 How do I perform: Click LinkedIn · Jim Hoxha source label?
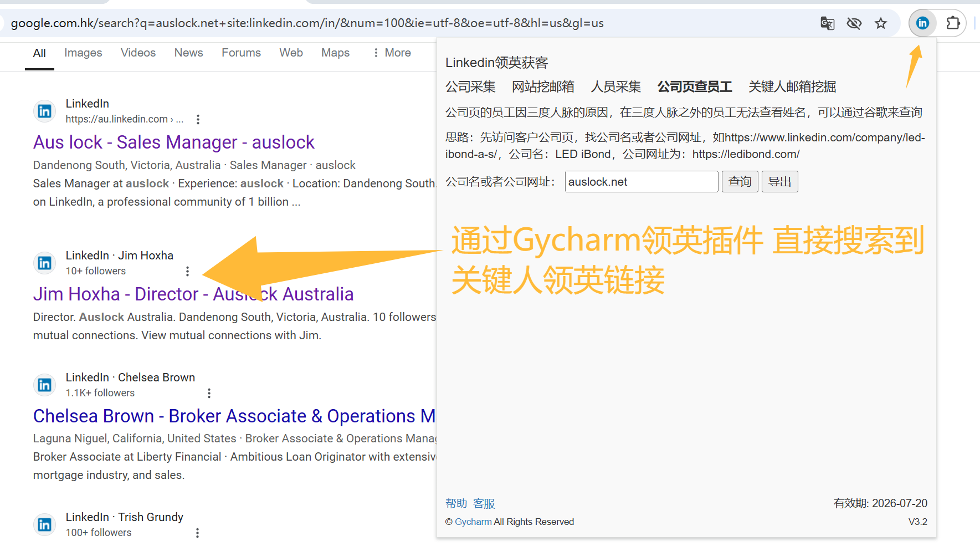pos(120,256)
